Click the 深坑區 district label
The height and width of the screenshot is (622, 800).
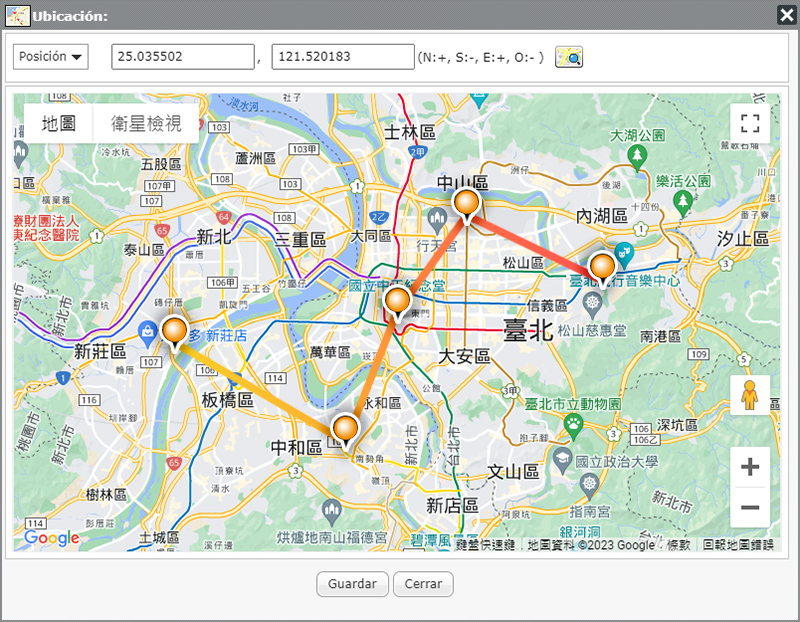[x=677, y=425]
